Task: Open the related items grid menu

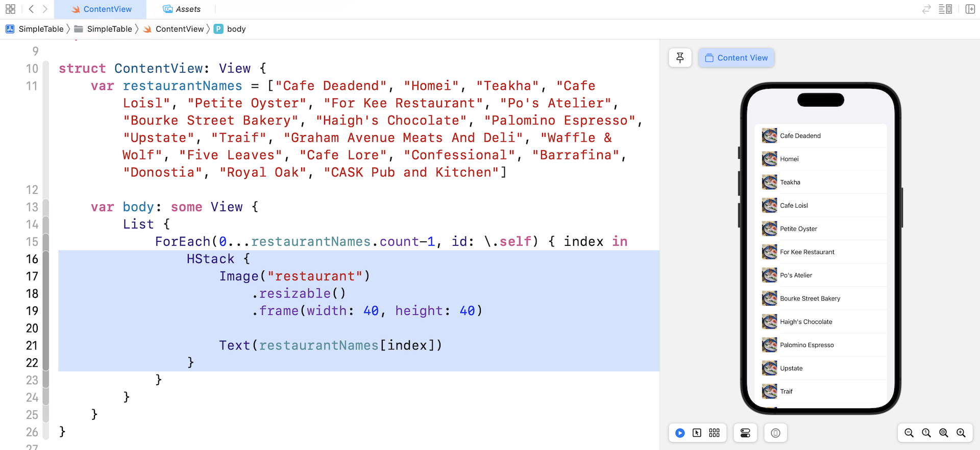Action: pos(10,9)
